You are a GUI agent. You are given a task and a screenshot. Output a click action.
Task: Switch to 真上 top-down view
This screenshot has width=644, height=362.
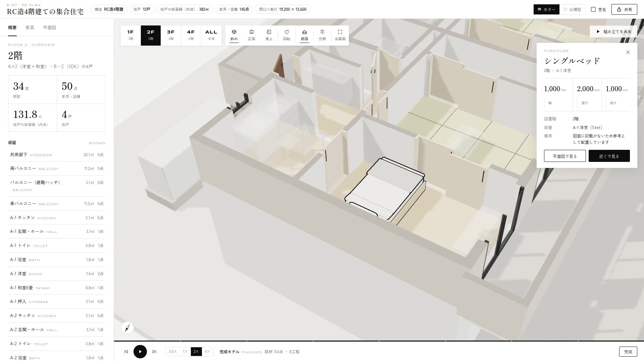pos(269,35)
